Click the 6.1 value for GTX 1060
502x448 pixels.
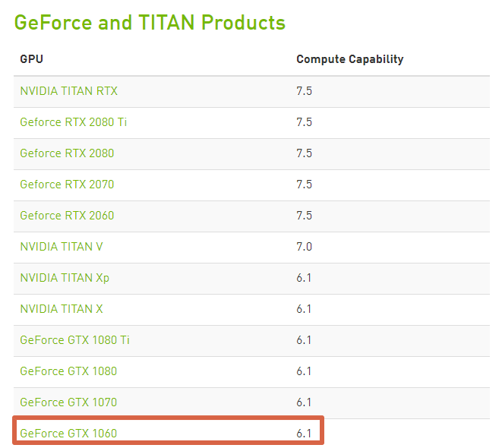pos(304,434)
